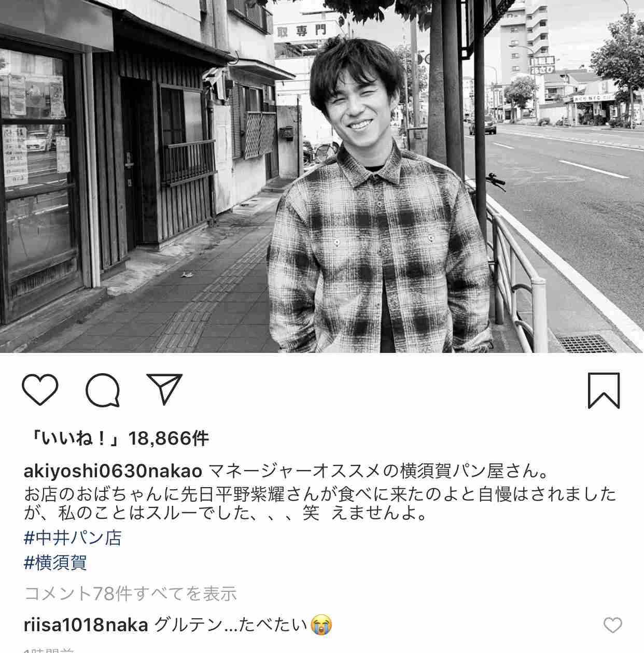Tap the crying emoji in the comment
The image size is (644, 653).
tap(321, 625)
